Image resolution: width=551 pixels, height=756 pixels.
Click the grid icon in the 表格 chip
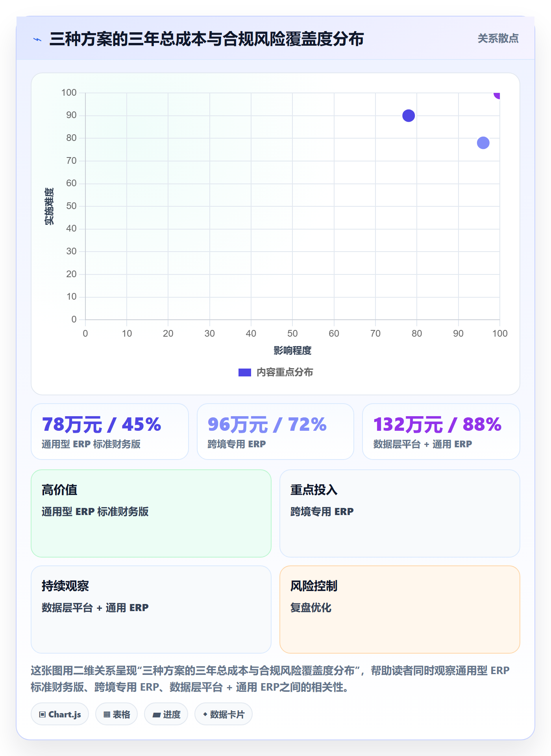pos(107,715)
